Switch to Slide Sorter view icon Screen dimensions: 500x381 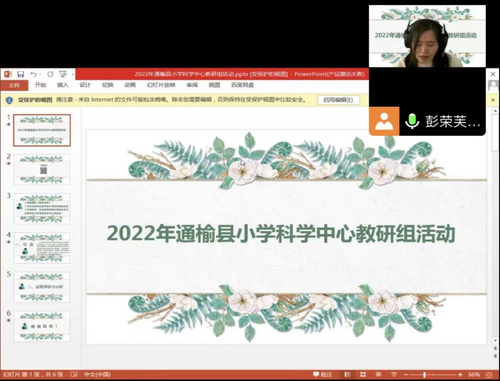coord(363,375)
